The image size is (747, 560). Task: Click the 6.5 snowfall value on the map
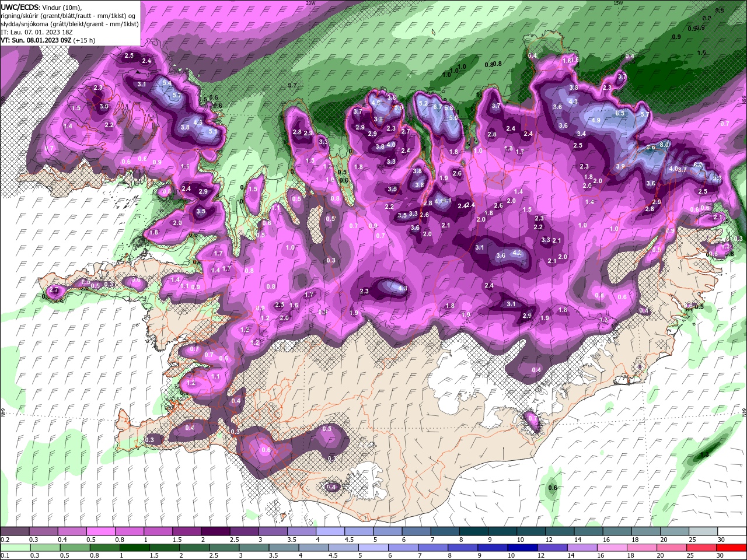tap(620, 113)
